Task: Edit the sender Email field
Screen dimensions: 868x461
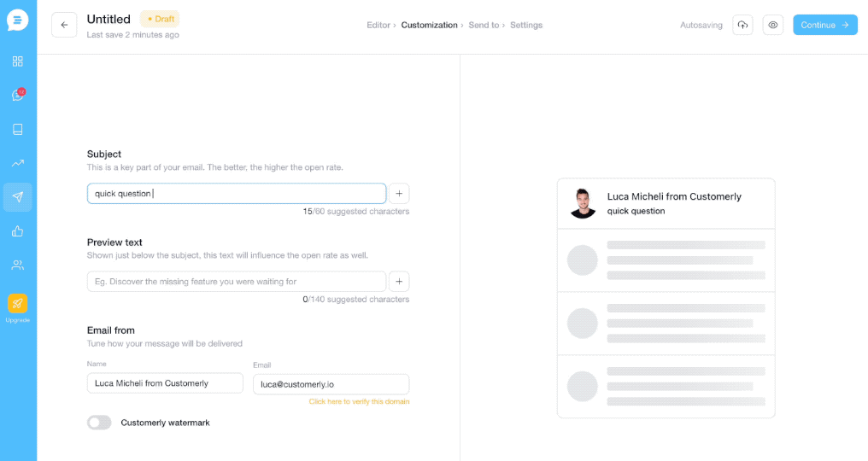Action: [x=331, y=384]
